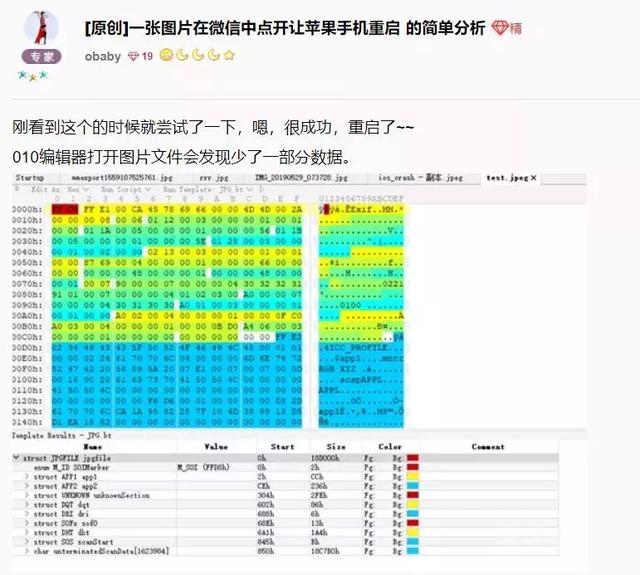Click the Name column header

pos(93,447)
